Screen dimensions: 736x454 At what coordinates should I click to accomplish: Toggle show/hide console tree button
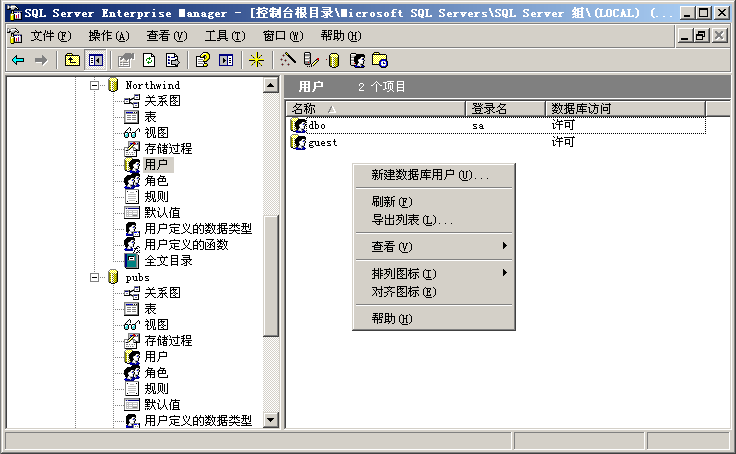(x=95, y=60)
